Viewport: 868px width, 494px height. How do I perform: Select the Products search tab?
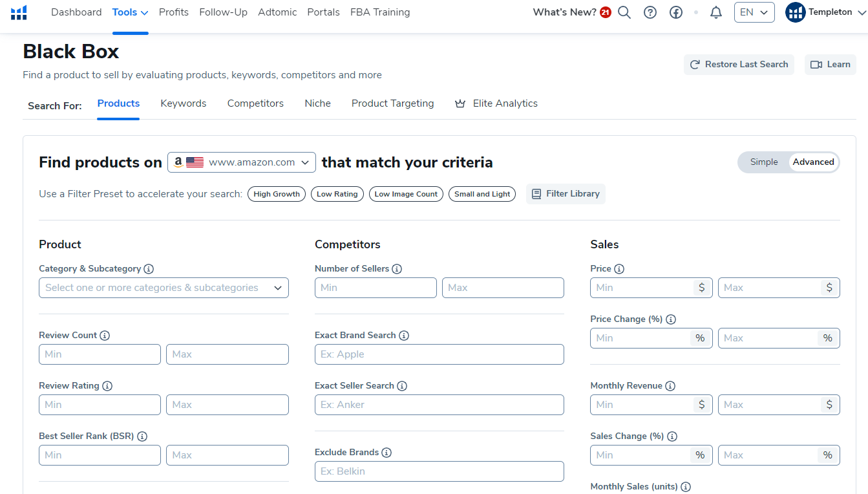[118, 103]
